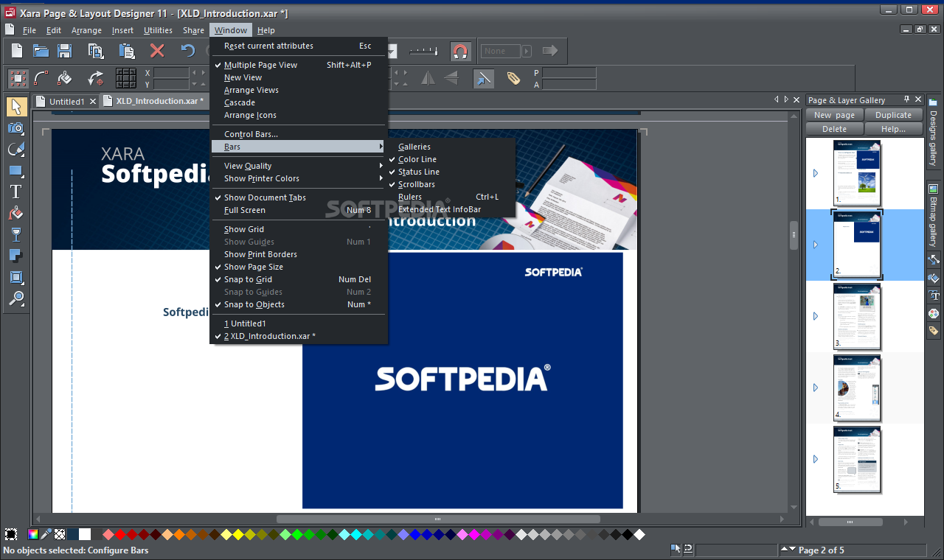Click the Save floppy disk icon
The height and width of the screenshot is (560, 944).
(64, 51)
